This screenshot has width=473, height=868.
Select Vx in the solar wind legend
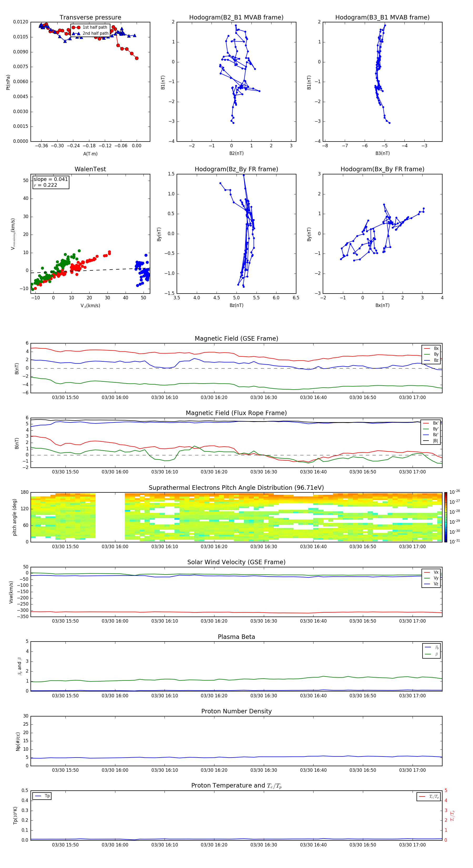tap(431, 572)
